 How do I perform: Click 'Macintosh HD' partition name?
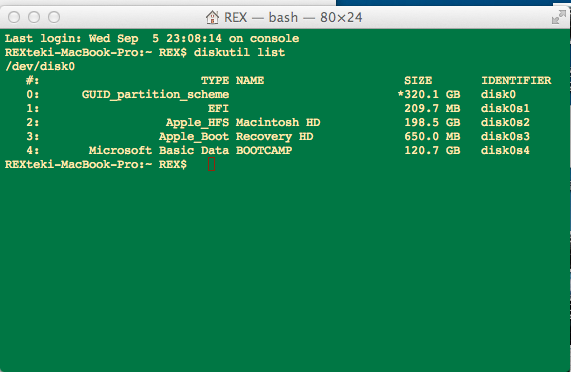coord(278,122)
